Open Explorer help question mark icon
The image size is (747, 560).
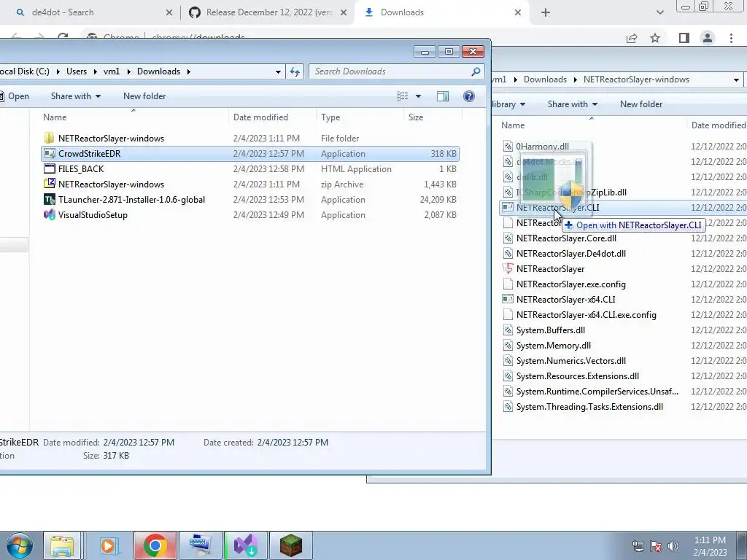coord(469,96)
